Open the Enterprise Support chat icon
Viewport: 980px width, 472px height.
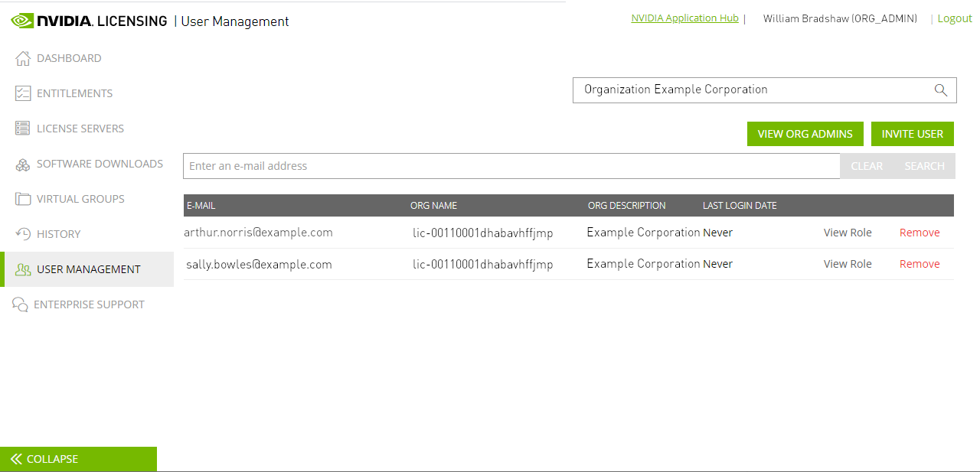click(x=22, y=304)
